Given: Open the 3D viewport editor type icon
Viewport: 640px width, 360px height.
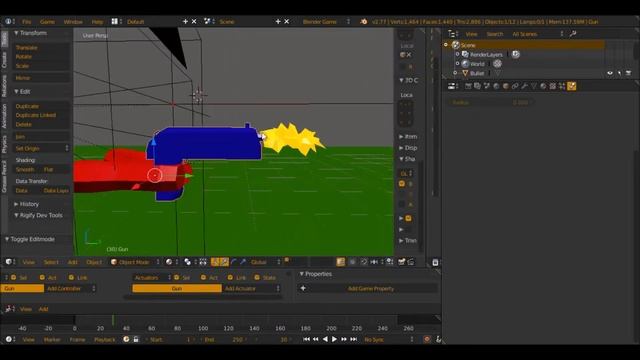Looking at the screenshot, I should pos(9,262).
